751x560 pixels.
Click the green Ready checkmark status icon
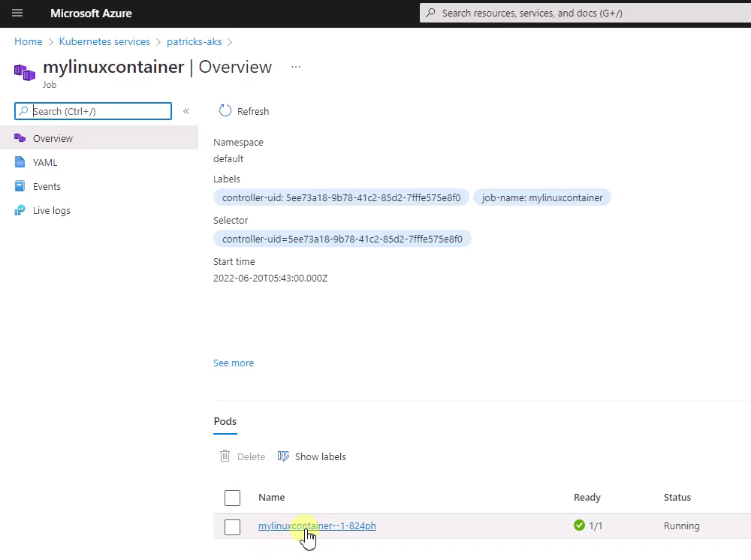pos(579,525)
